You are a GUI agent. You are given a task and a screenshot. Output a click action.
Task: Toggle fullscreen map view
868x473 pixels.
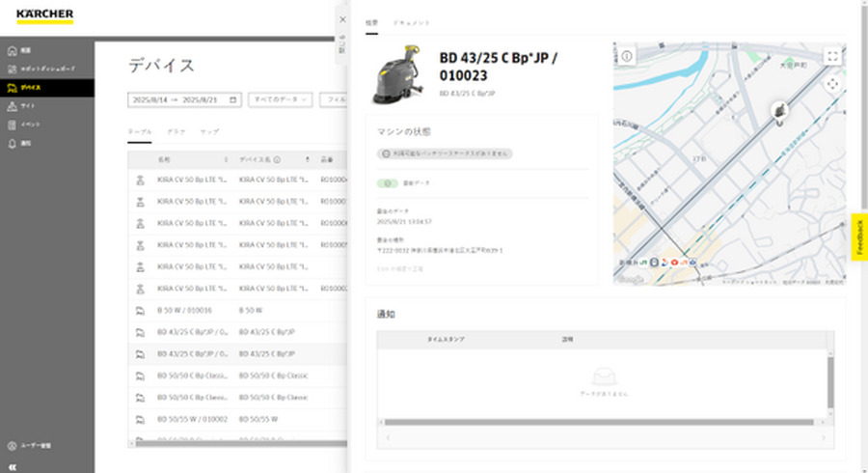[x=832, y=56]
